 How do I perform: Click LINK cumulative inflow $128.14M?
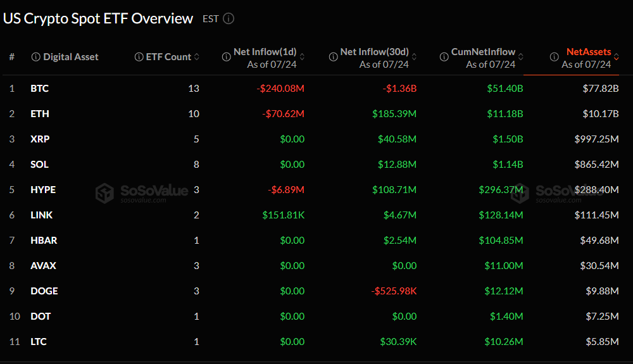(501, 215)
